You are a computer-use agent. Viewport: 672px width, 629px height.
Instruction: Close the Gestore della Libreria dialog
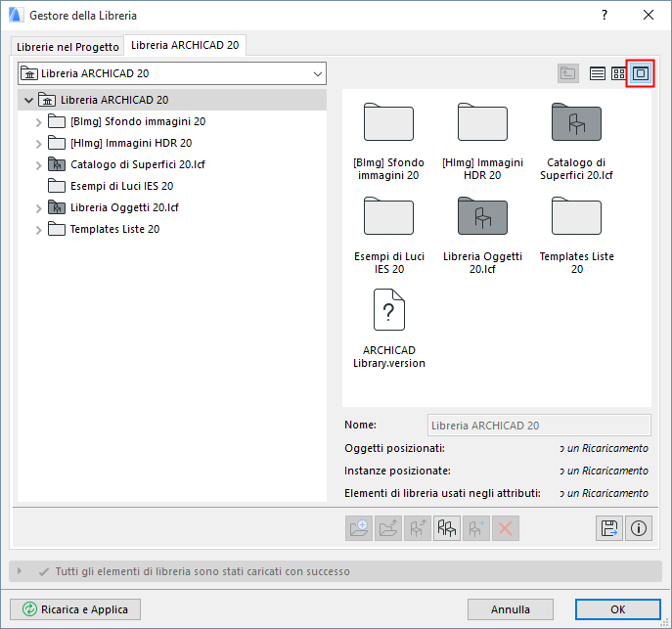point(649,15)
